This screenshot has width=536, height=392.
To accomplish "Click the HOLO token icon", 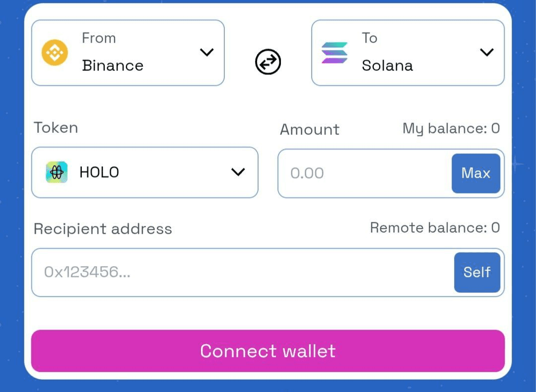I will pos(57,172).
